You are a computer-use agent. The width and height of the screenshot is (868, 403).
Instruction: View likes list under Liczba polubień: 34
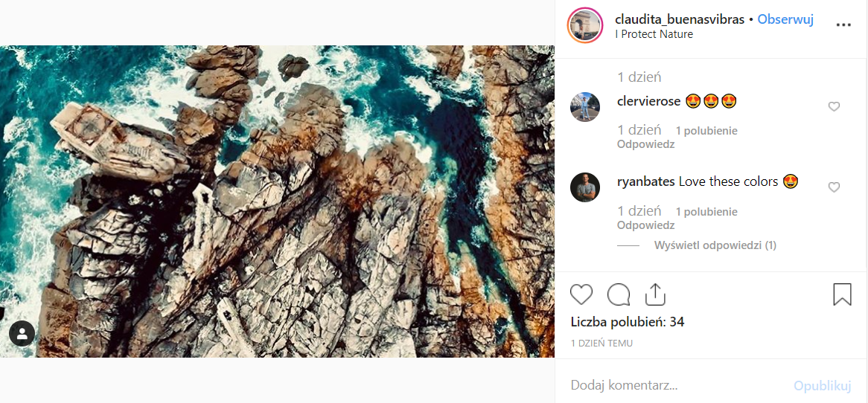click(627, 322)
